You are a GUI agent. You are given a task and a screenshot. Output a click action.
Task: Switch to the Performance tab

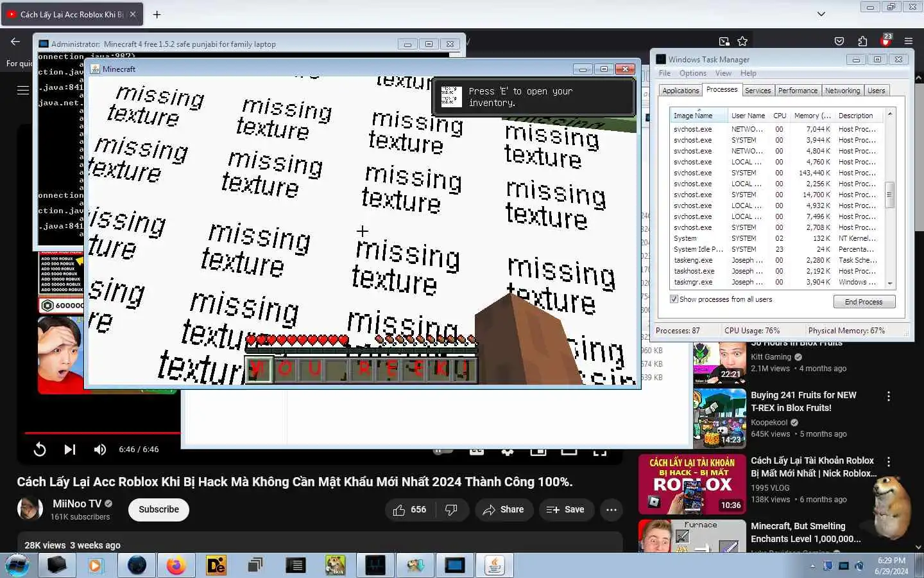(798, 91)
